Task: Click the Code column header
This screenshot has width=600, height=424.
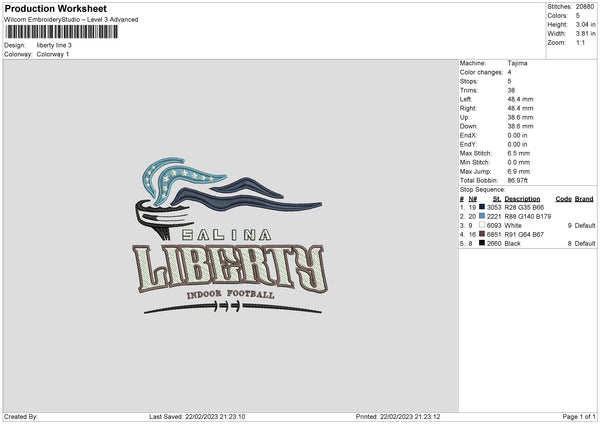Action: tap(563, 199)
